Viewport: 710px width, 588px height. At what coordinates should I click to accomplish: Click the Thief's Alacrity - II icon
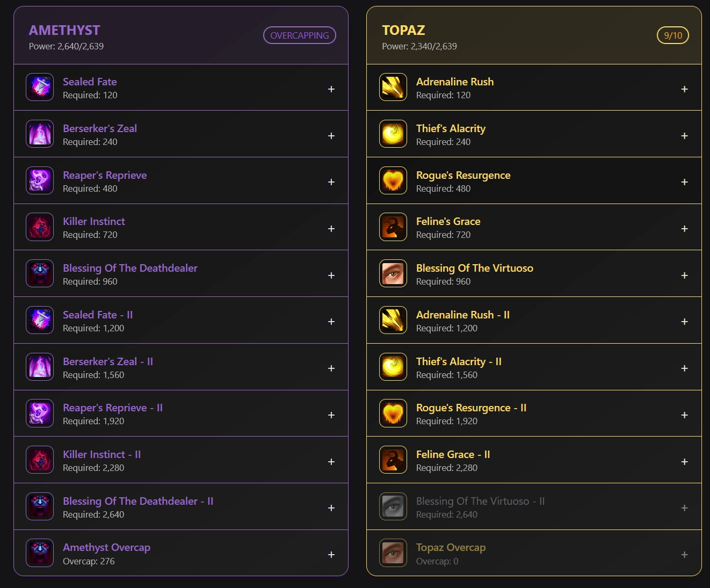point(393,367)
